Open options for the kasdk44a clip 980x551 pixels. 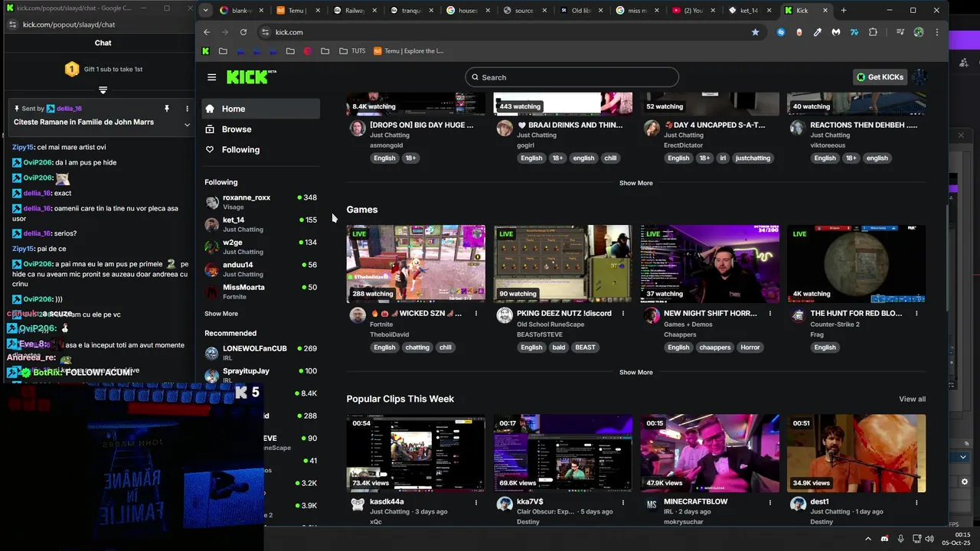click(476, 503)
